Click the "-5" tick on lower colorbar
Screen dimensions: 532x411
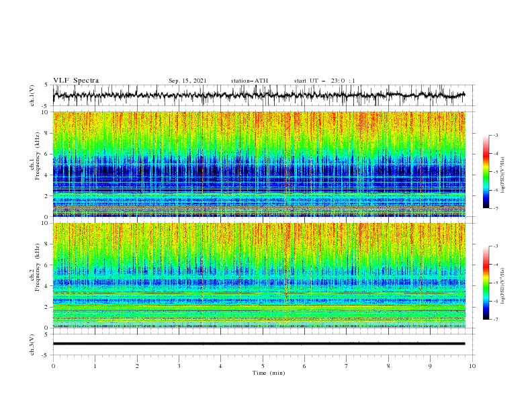495,283
